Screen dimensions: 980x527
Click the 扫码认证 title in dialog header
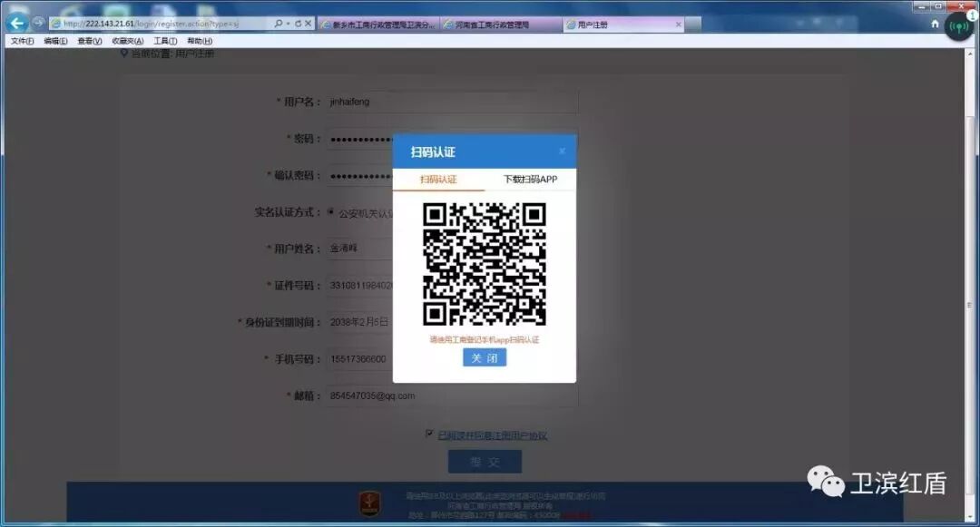tap(433, 151)
